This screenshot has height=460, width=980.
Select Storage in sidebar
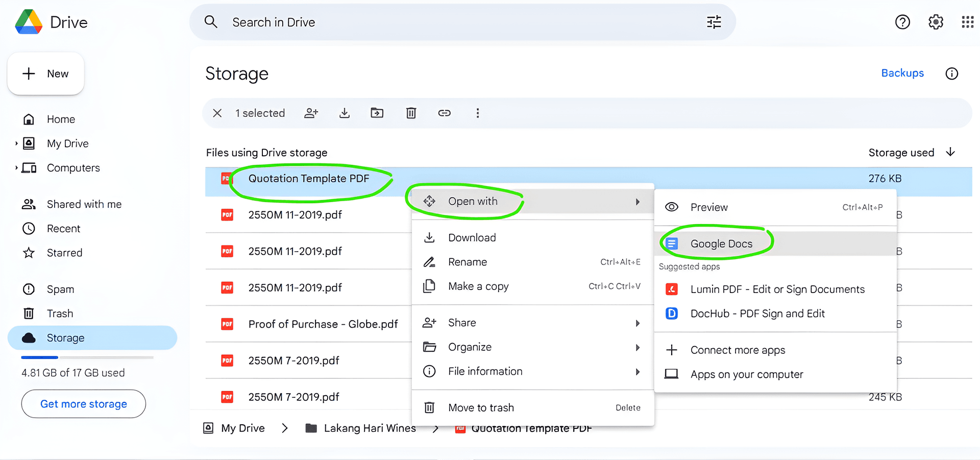point(92,337)
